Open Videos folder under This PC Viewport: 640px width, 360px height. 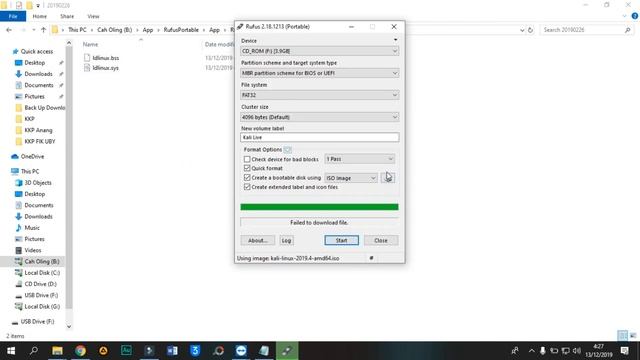[33, 250]
